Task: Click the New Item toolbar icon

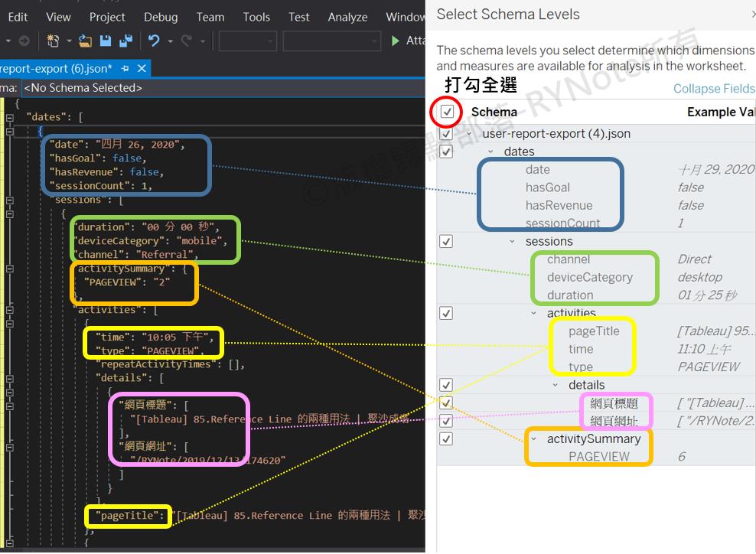Action: coord(52,41)
